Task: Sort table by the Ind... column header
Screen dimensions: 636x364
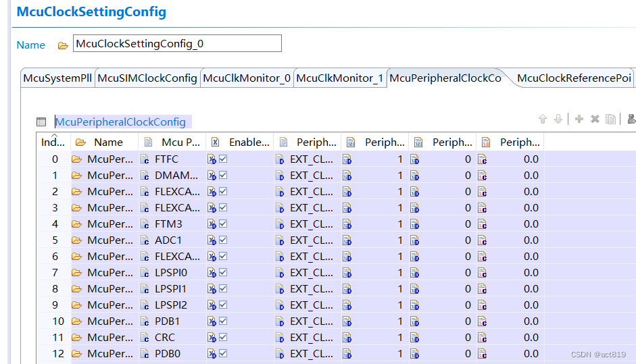Action: tap(53, 142)
